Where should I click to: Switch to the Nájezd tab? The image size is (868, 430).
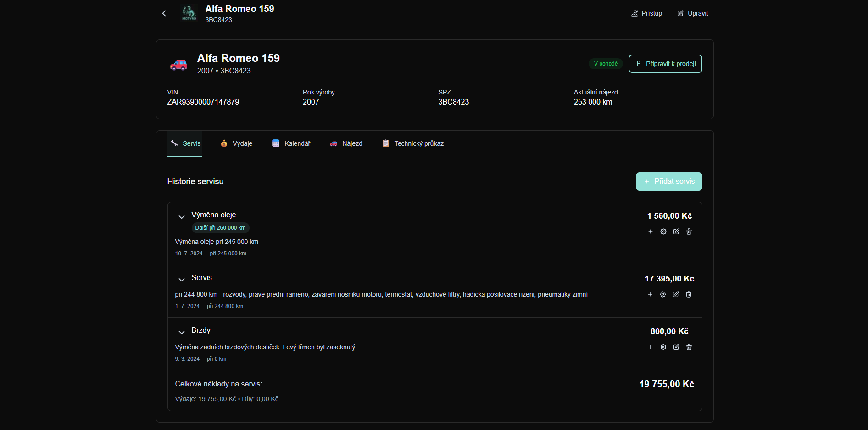coord(346,143)
